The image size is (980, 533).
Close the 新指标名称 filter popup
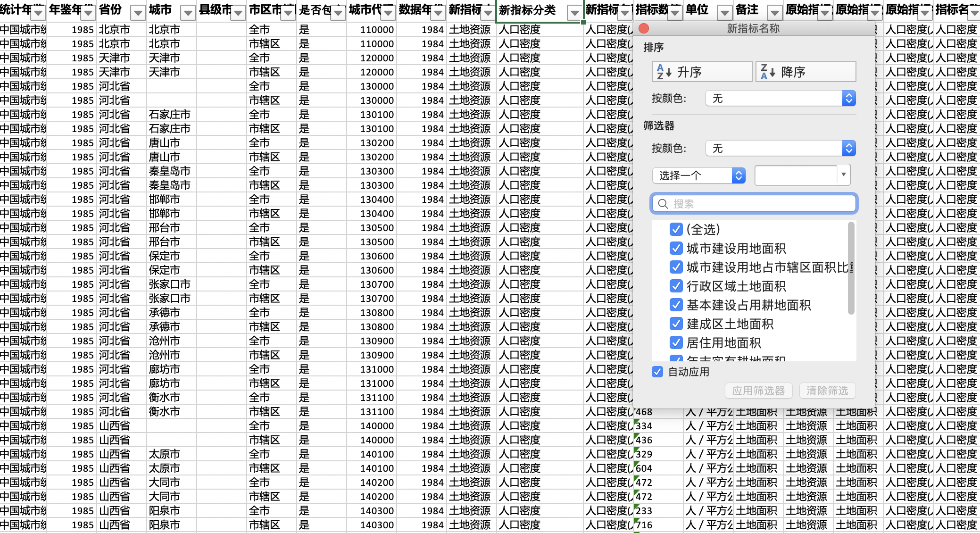[644, 29]
